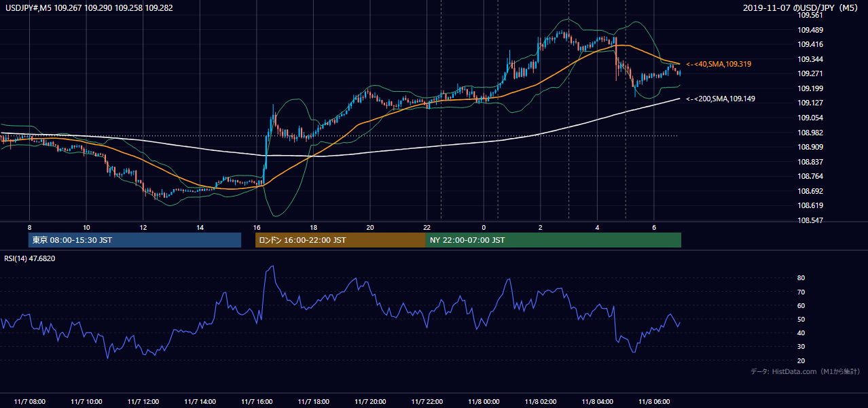Click price axis value 108.547
Screen dimensions: 868x408
[810, 220]
